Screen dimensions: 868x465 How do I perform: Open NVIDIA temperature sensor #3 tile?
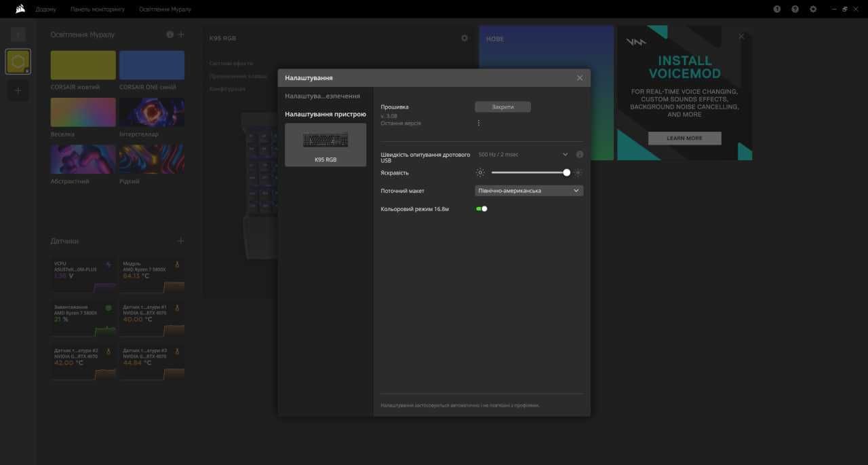(x=152, y=362)
